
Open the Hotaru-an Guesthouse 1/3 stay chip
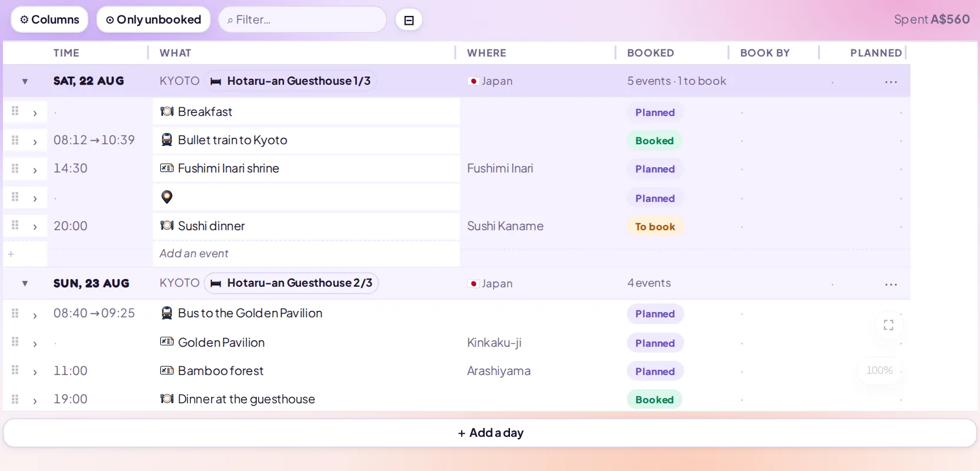291,81
